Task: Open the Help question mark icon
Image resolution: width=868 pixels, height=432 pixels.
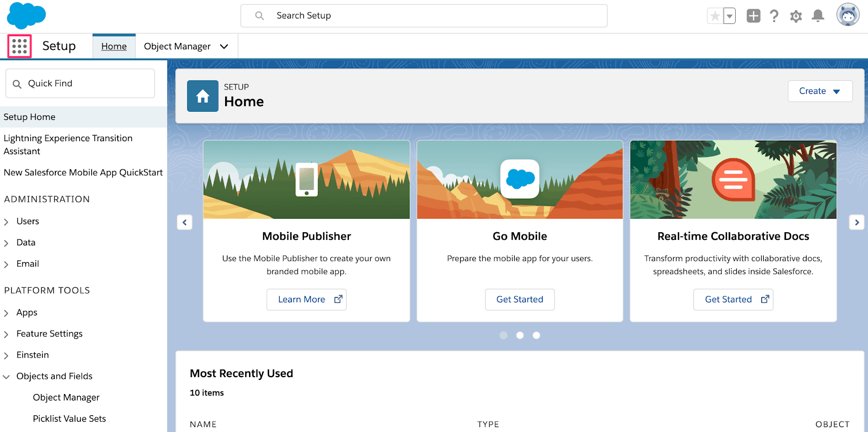Action: (x=774, y=16)
